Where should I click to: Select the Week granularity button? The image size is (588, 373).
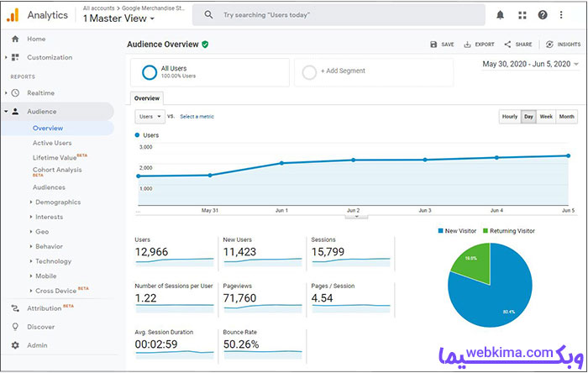pos(546,117)
